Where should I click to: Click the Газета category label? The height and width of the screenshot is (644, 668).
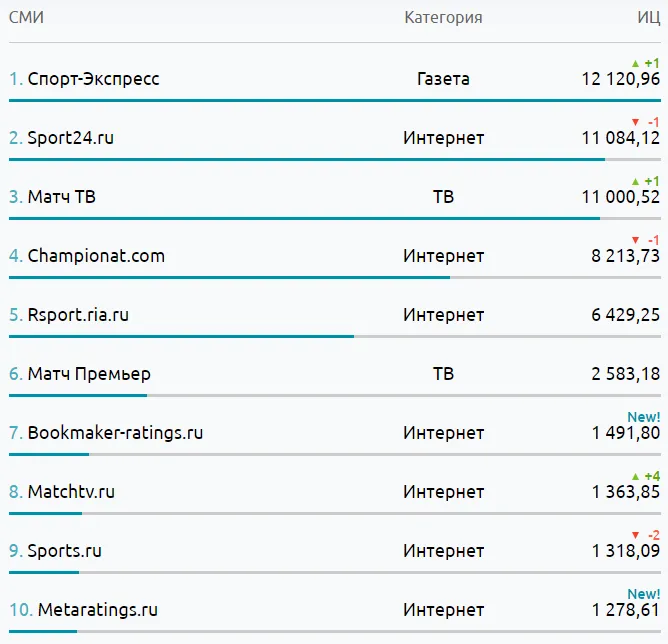tap(443, 79)
